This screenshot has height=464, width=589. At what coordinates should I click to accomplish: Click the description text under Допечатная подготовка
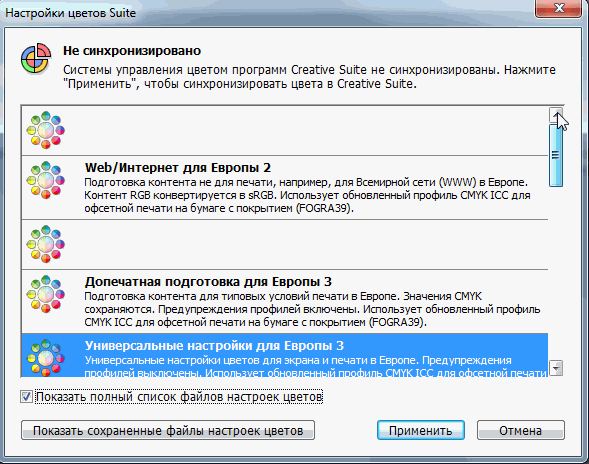[312, 309]
